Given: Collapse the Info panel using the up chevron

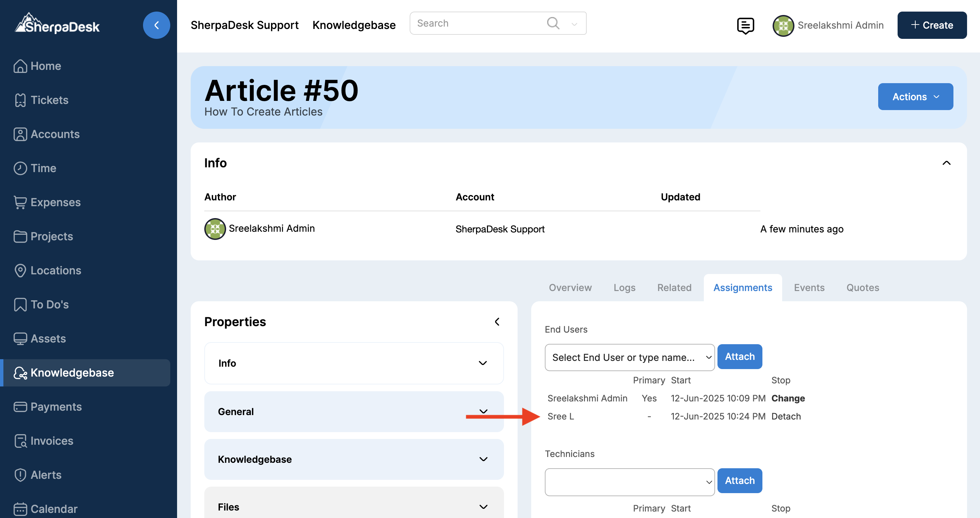Looking at the screenshot, I should pyautogui.click(x=946, y=163).
